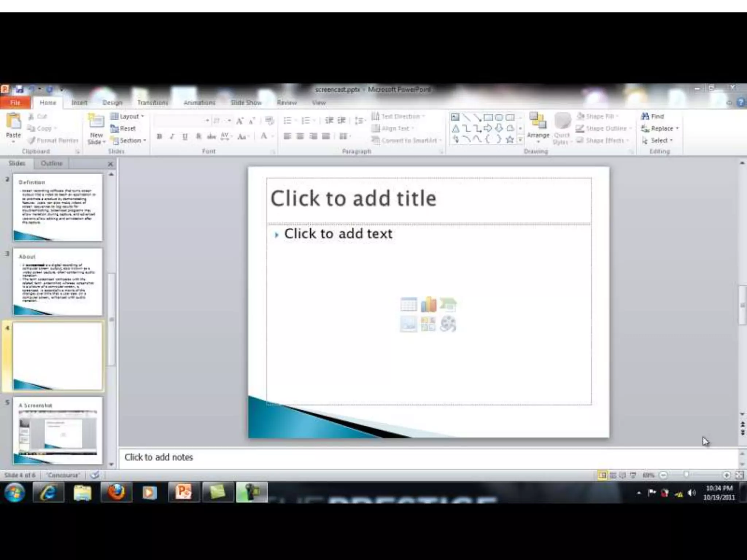Toggle Bold text formatting
Screen dimensions: 747x560
pyautogui.click(x=159, y=136)
